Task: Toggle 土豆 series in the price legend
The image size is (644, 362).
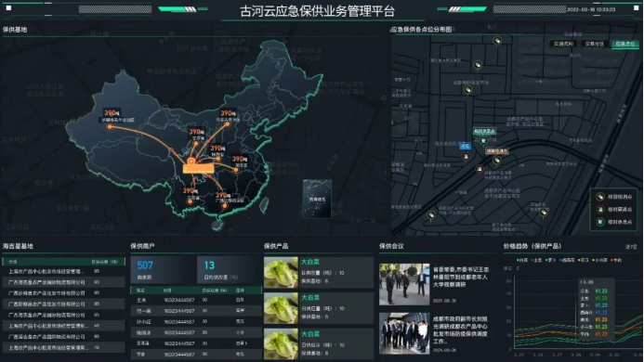Action: click(536, 260)
